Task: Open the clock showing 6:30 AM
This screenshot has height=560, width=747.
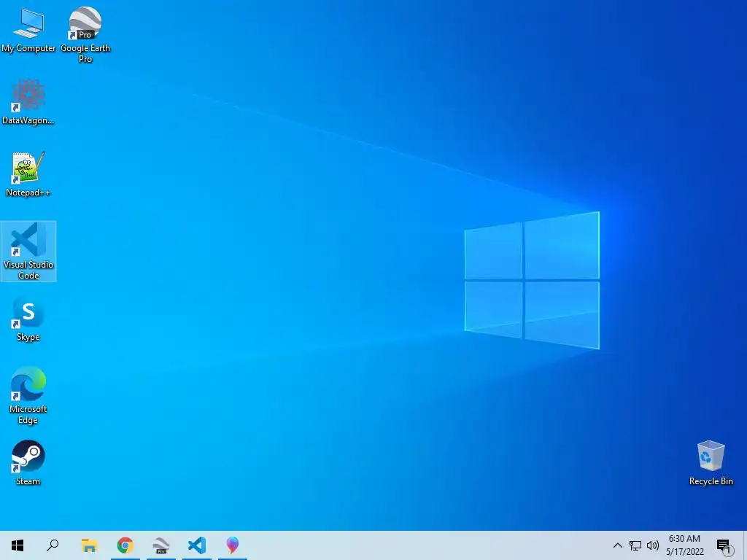Action: [x=684, y=545]
